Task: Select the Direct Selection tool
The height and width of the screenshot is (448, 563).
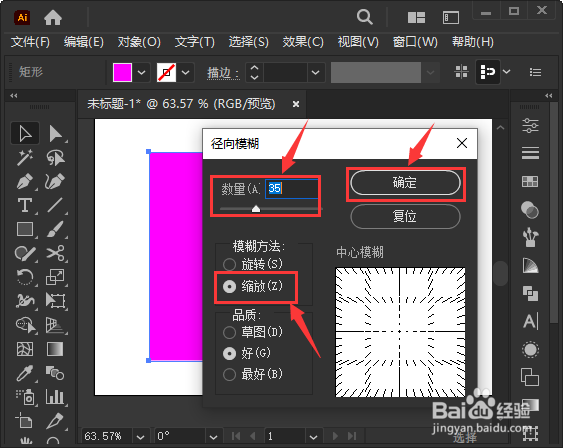Action: [x=55, y=134]
